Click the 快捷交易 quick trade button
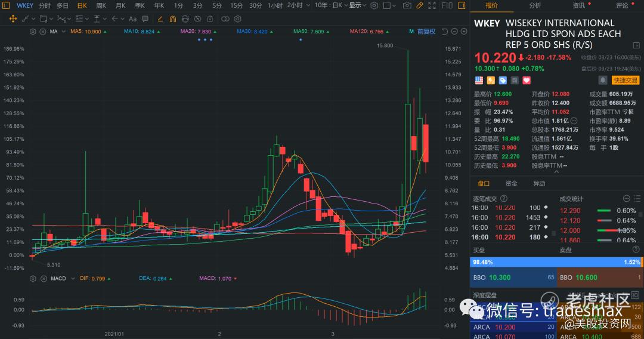 click(x=626, y=80)
